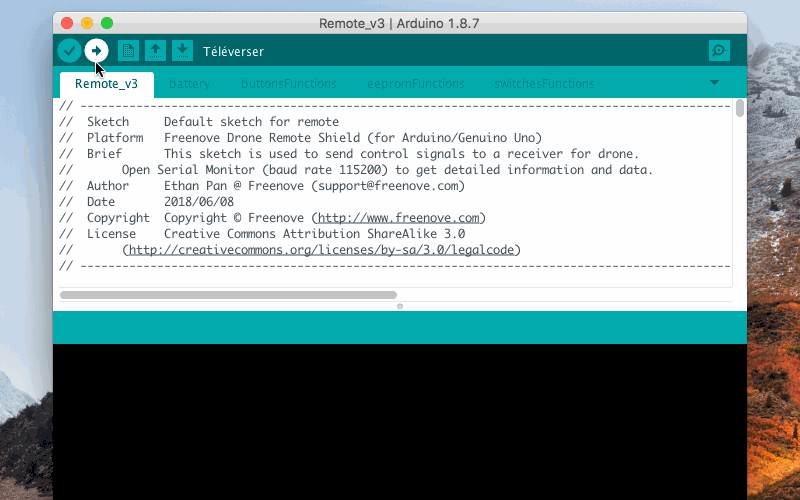The width and height of the screenshot is (800, 500).
Task: Save sketch with down-arrow icon
Action: 182,51
